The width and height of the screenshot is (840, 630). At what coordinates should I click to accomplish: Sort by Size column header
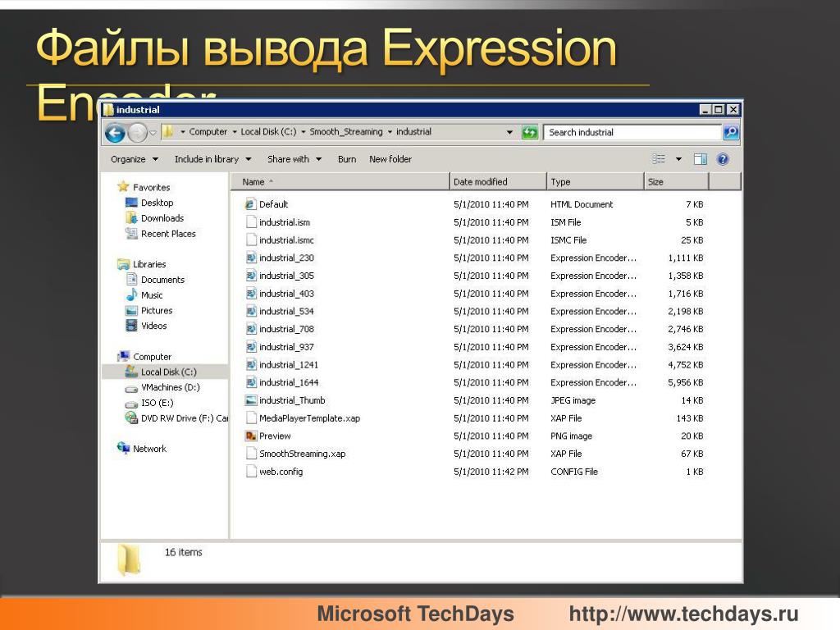point(676,181)
